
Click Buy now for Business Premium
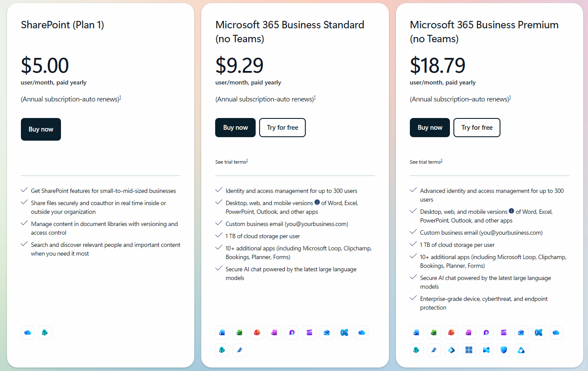(429, 128)
